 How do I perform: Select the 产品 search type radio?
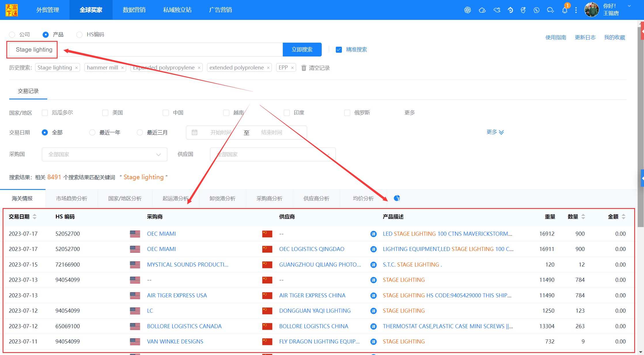[46, 35]
